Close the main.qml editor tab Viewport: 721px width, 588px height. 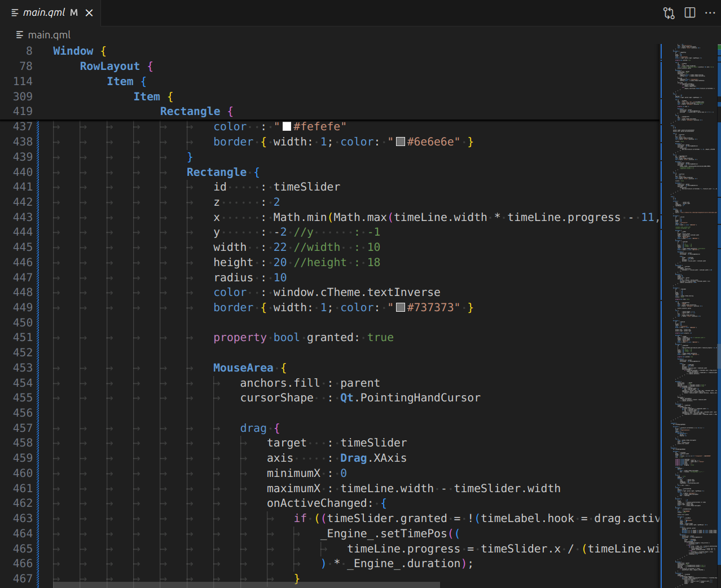click(89, 13)
